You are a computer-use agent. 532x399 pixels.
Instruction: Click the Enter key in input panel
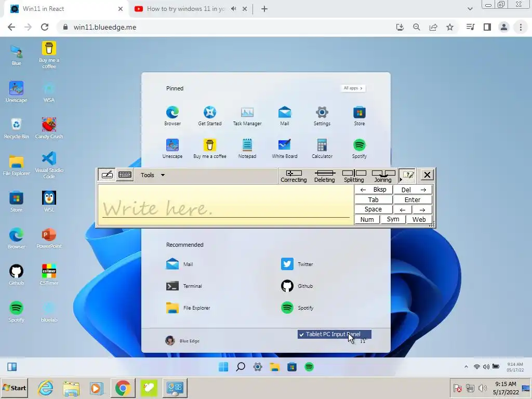point(413,199)
